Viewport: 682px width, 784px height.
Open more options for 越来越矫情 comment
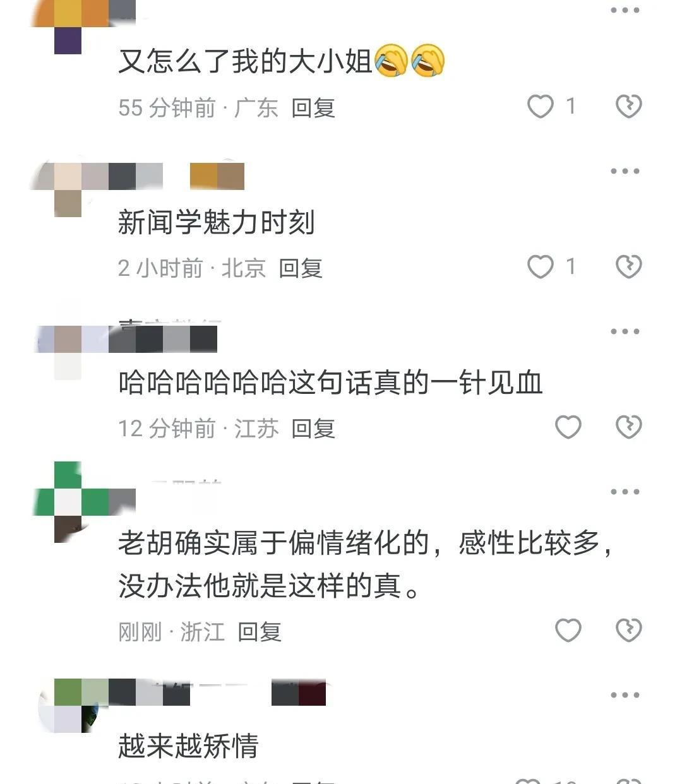tap(625, 695)
